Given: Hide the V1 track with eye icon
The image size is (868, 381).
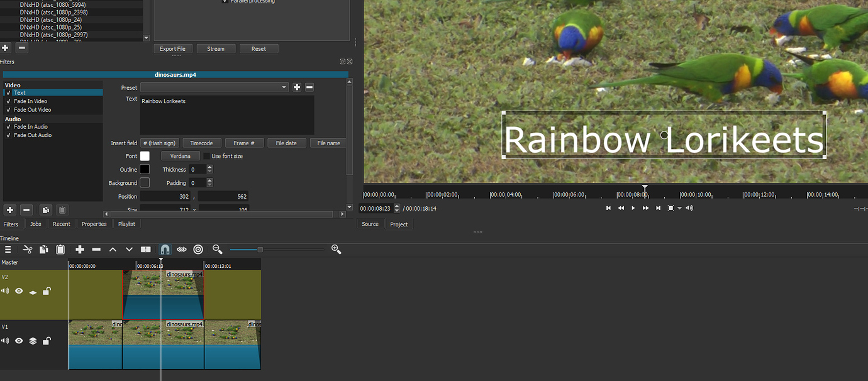Looking at the screenshot, I should click(19, 341).
